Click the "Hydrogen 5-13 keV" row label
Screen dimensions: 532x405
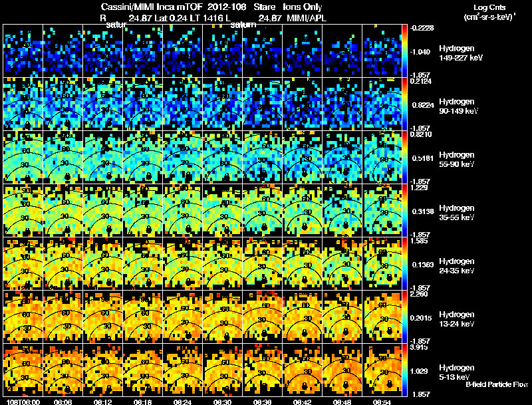(457, 372)
